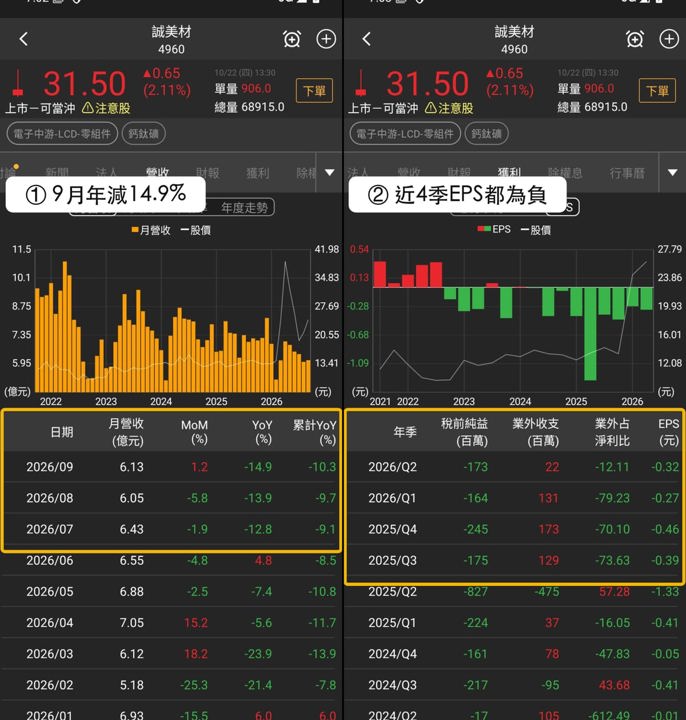Tap stock code 4960 on right screen
Viewport: 686px width, 720px height.
[x=514, y=49]
